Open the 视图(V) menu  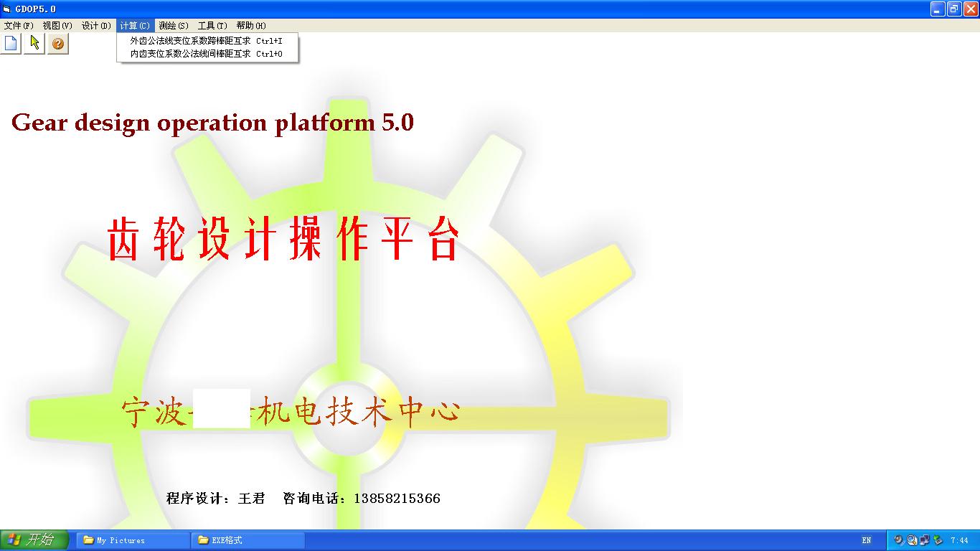click(57, 26)
